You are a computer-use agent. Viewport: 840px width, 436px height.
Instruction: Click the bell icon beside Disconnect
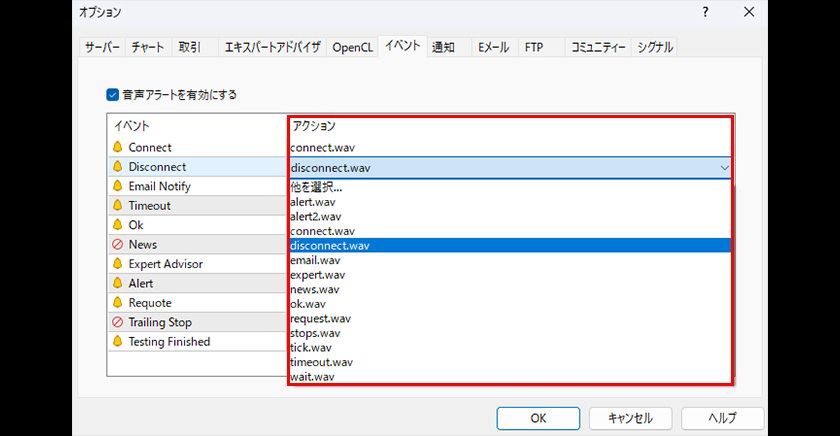coord(118,167)
